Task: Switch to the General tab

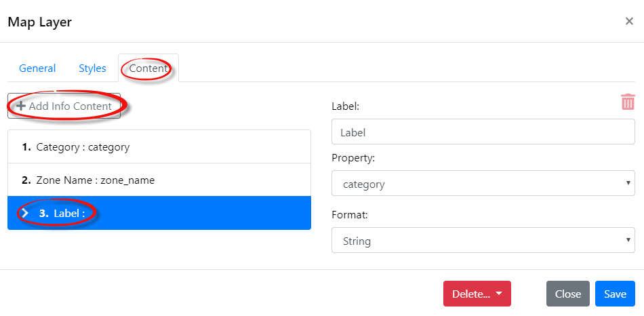Action: click(x=37, y=68)
